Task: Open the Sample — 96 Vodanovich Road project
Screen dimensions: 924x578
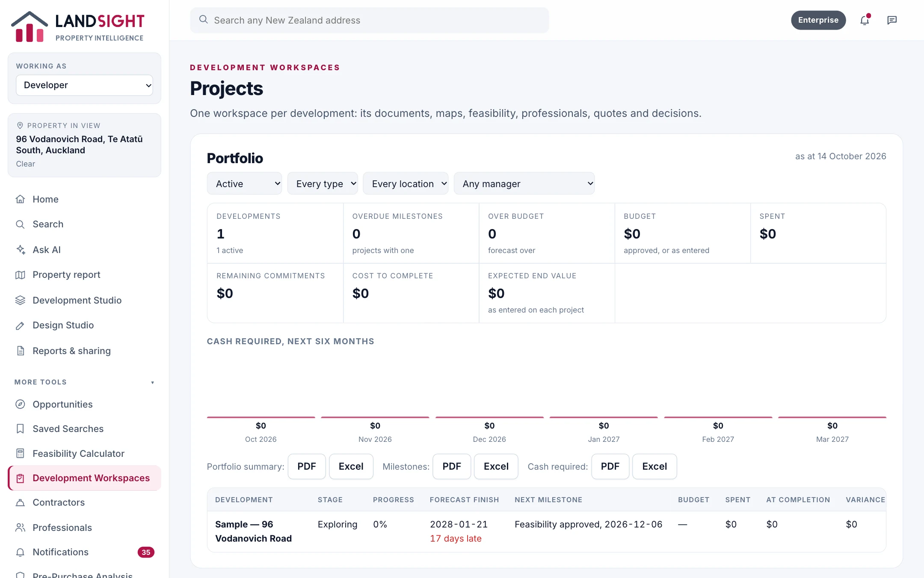Action: coord(254,531)
